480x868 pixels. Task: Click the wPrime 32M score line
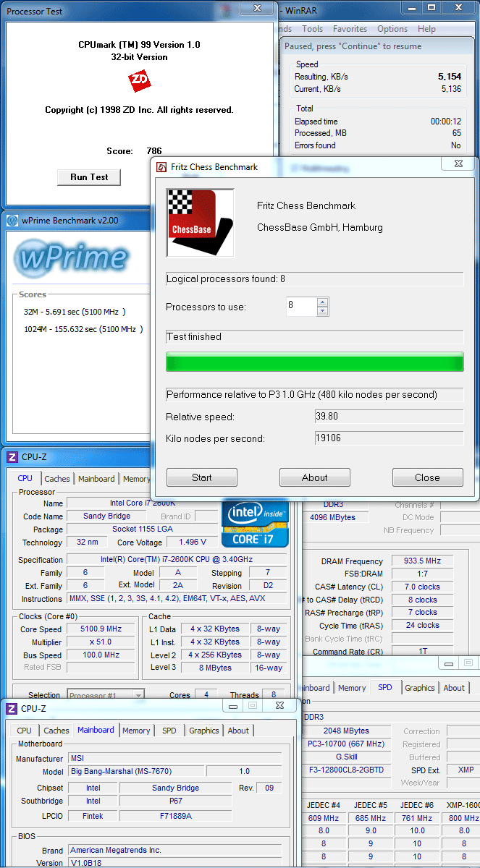75,312
